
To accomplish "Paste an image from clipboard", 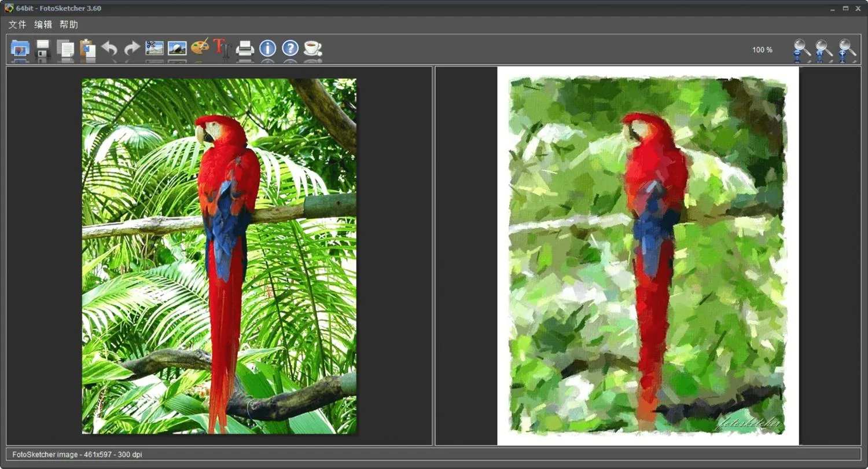I will click(x=87, y=49).
